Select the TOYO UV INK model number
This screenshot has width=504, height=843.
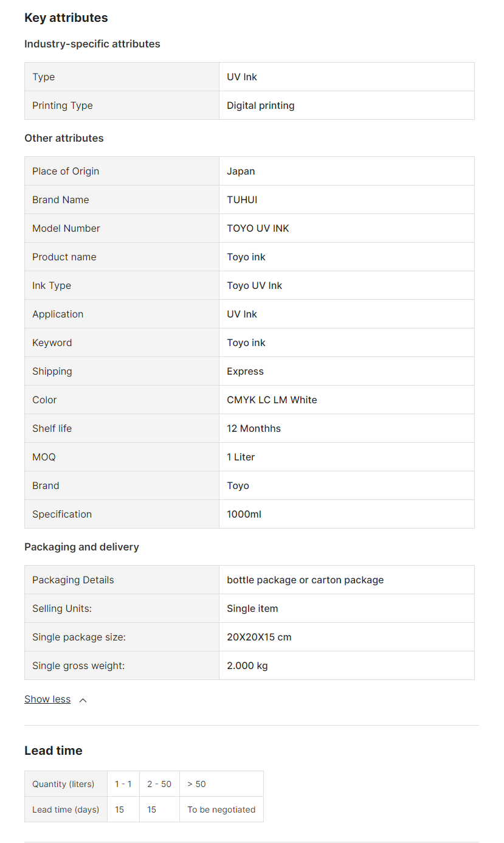(x=258, y=229)
